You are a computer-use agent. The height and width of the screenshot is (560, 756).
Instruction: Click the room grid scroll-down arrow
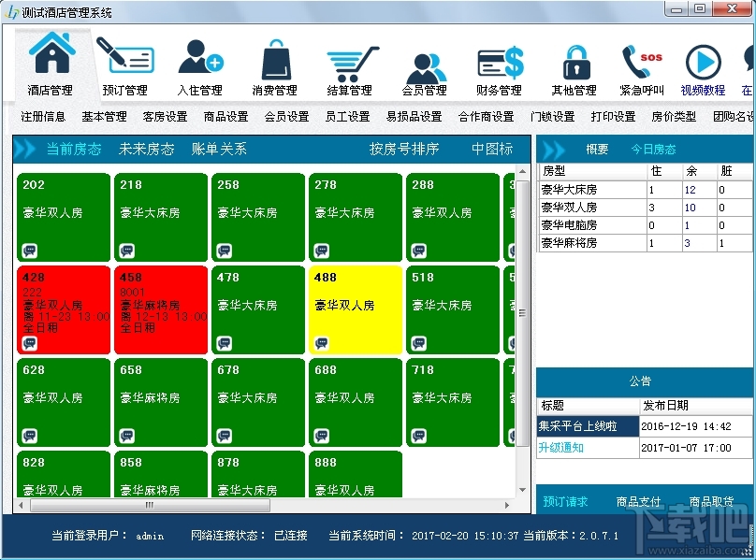pos(523,490)
